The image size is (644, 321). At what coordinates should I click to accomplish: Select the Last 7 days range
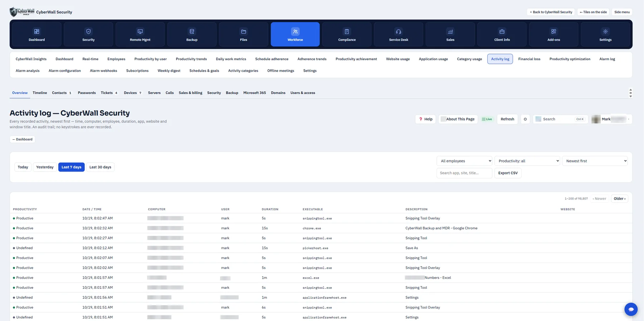coord(72,167)
